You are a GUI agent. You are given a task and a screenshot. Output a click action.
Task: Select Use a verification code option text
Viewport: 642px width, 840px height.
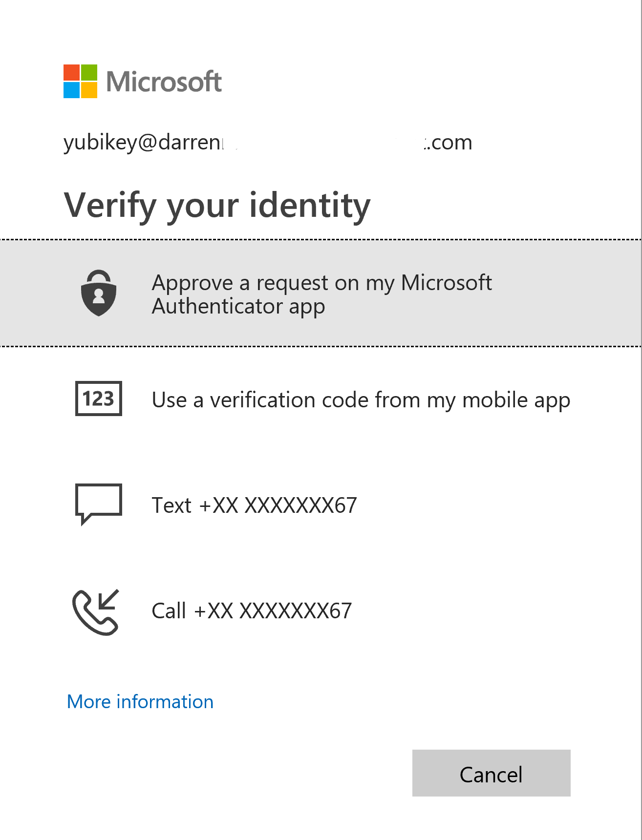[361, 400]
